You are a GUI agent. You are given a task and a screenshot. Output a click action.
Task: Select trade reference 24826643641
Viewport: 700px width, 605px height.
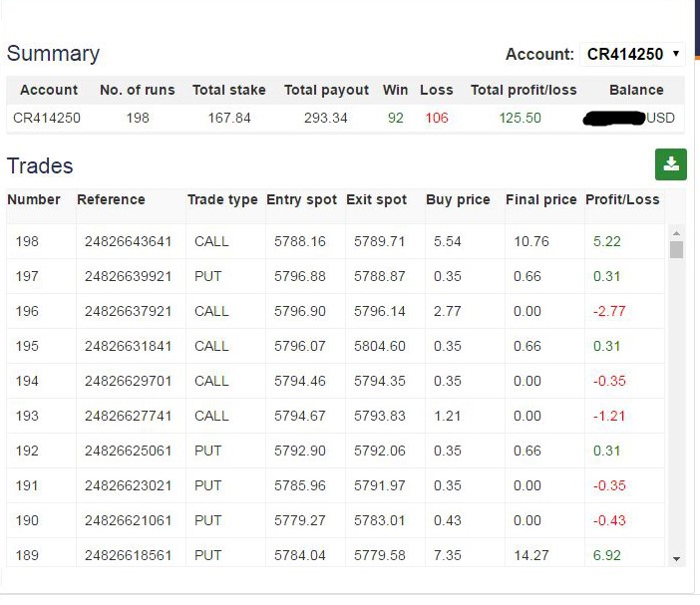coord(129,241)
